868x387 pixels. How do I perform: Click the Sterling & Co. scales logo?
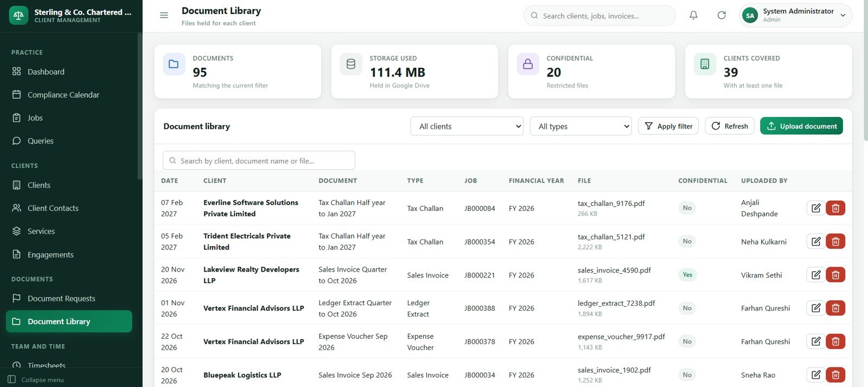pyautogui.click(x=18, y=15)
